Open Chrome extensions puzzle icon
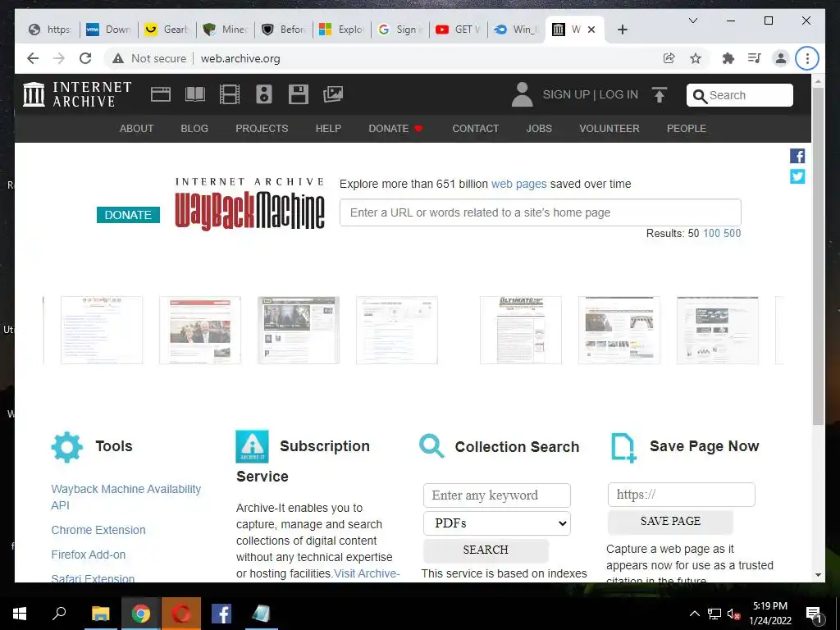 (728, 58)
